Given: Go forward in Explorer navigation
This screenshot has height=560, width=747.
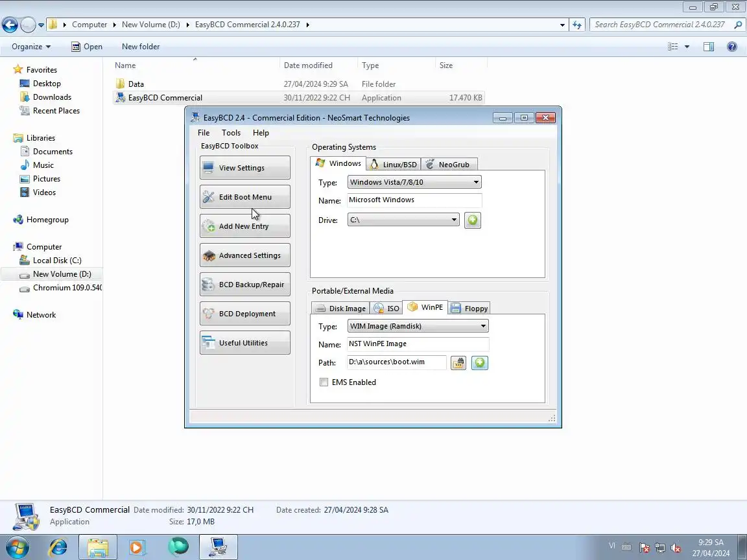Looking at the screenshot, I should click(x=28, y=25).
